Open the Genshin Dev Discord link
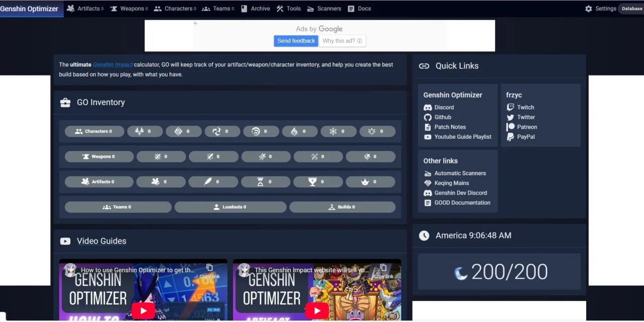This screenshot has height=322, width=644. [455, 193]
